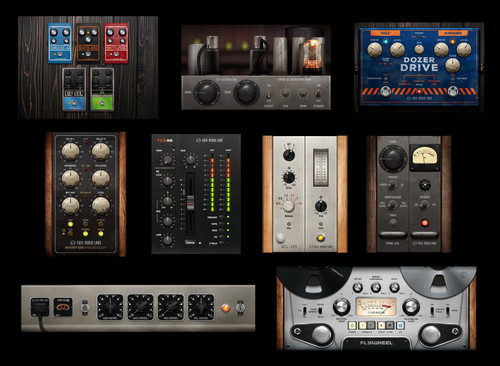Click the Wet Mix knob on Bucket-500
The height and width of the screenshot is (366, 500).
pyautogui.click(x=71, y=205)
